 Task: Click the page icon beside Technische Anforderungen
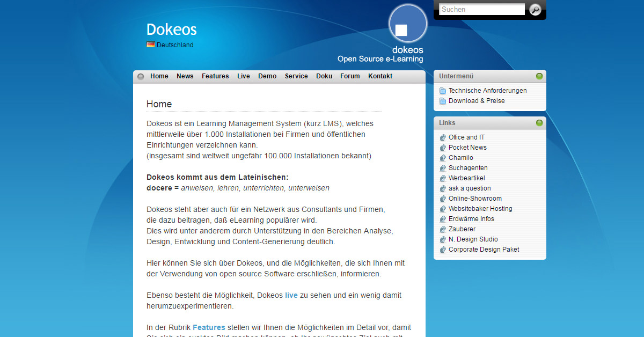click(x=443, y=91)
